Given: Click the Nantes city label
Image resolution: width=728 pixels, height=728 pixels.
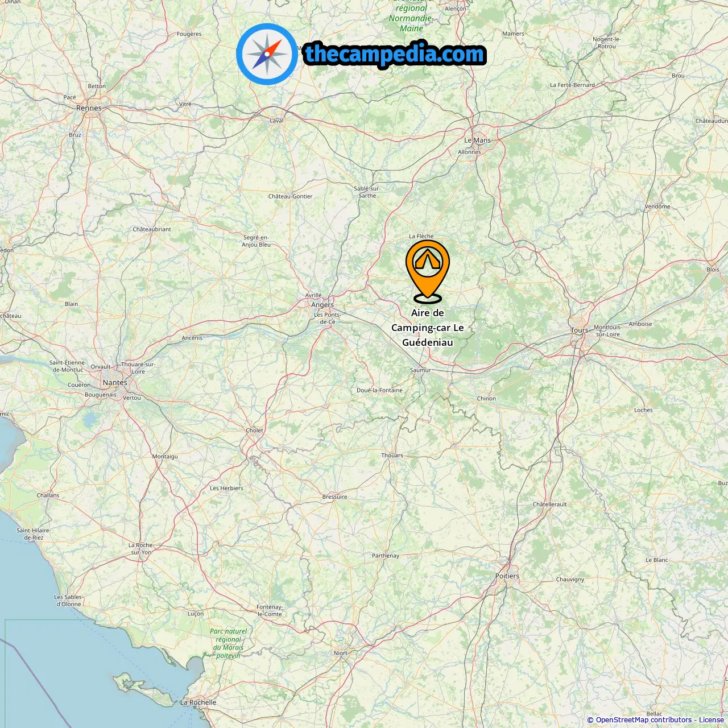Looking at the screenshot, I should 115,383.
